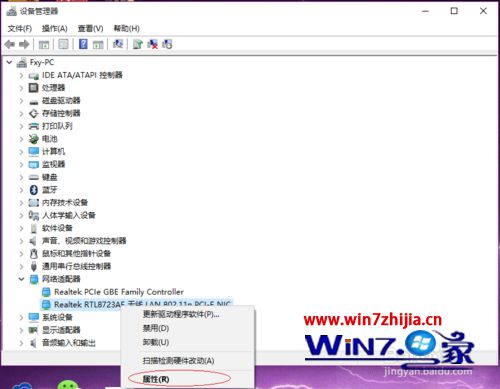Image resolution: width=500 pixels, height=389 pixels.
Task: Maximize the Device Manager window
Action: (454, 11)
